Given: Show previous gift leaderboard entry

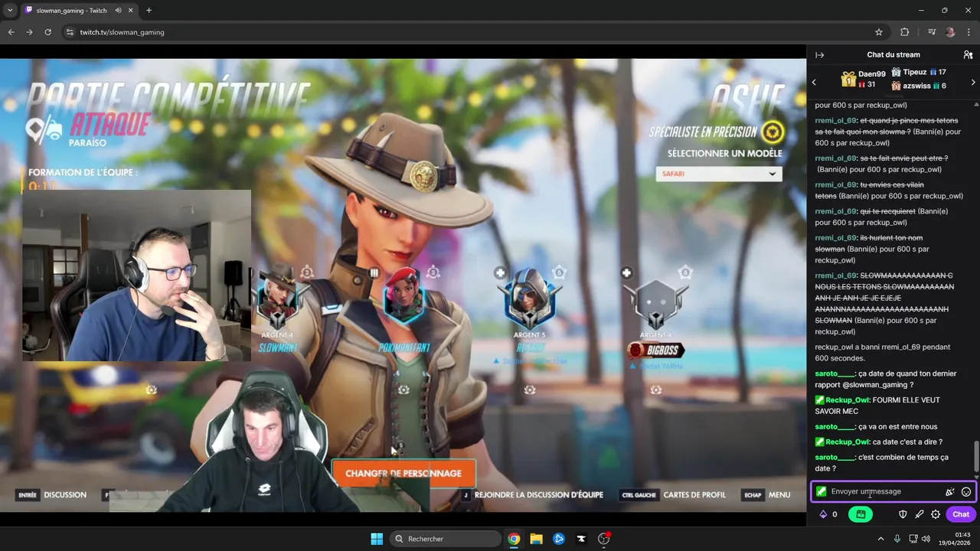Looking at the screenshot, I should click(814, 82).
